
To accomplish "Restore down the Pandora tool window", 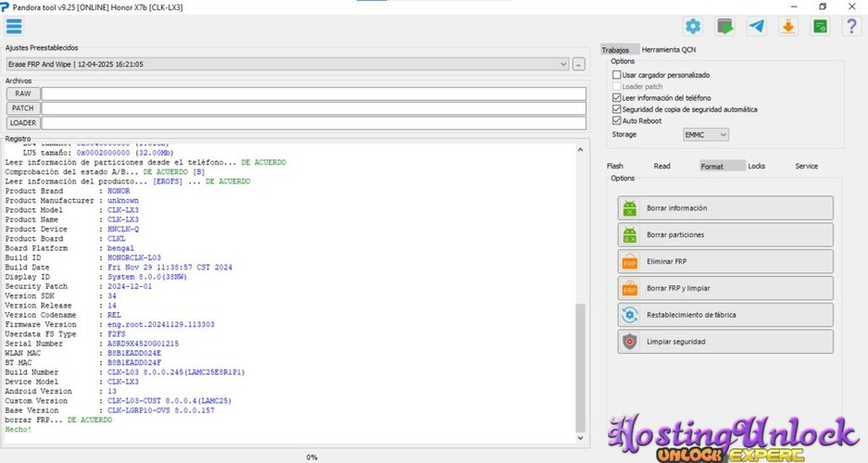I will 823,6.
